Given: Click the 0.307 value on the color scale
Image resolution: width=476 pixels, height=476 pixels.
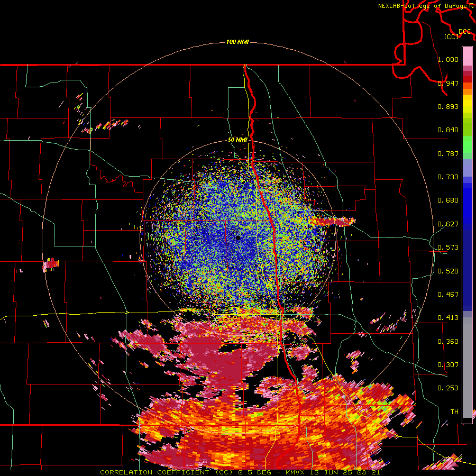Looking at the screenshot, I should tap(448, 365).
